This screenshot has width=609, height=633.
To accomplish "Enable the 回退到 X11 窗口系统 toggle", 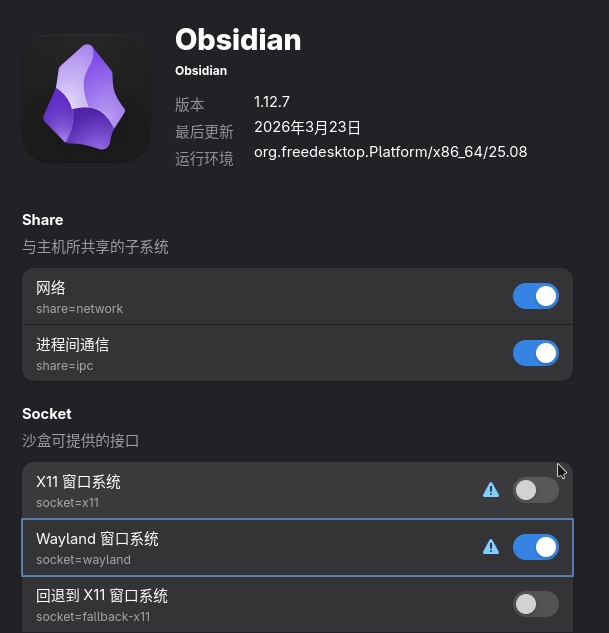I will pos(536,604).
